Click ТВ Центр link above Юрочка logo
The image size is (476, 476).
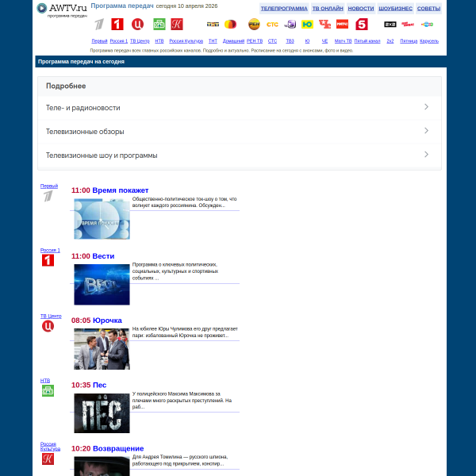51,317
